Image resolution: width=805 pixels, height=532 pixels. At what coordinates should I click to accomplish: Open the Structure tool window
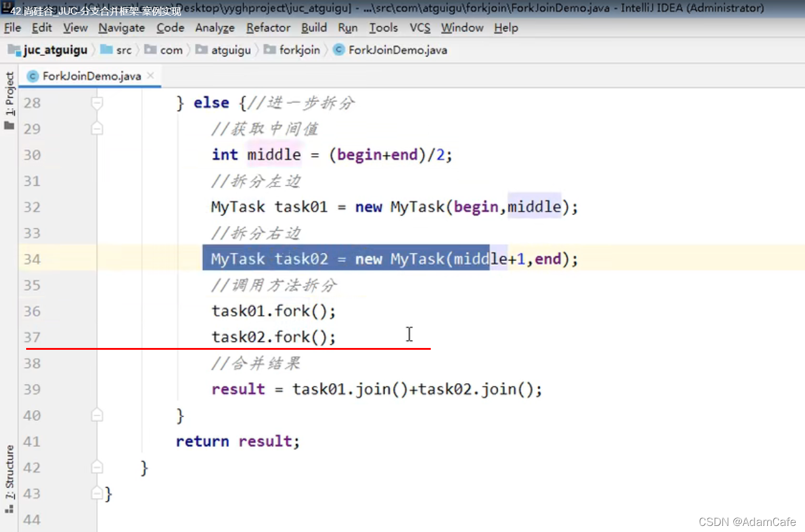9,472
